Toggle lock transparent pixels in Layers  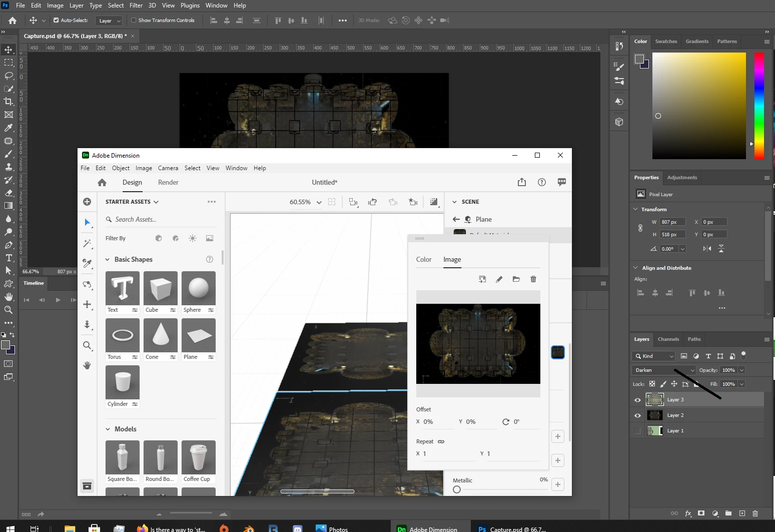tap(652, 384)
